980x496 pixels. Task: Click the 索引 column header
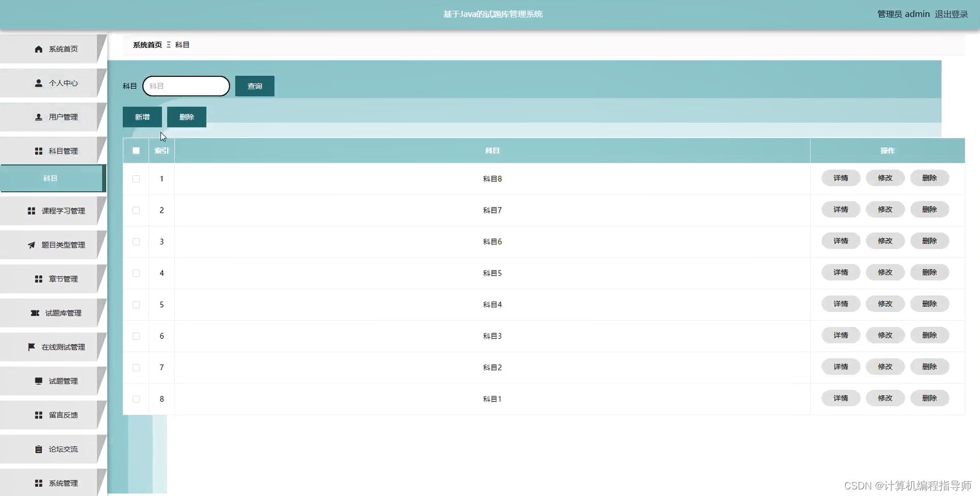[x=162, y=151]
